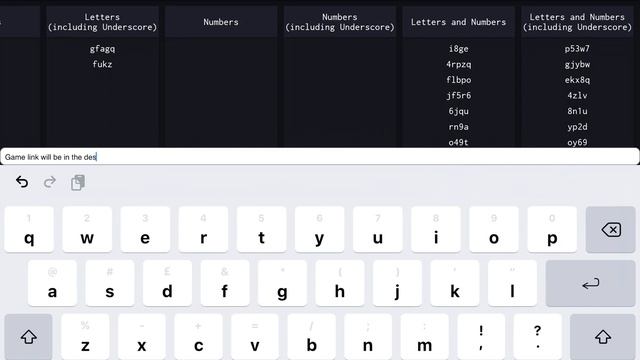
Task: Tap the v key
Action: pyautogui.click(x=255, y=337)
